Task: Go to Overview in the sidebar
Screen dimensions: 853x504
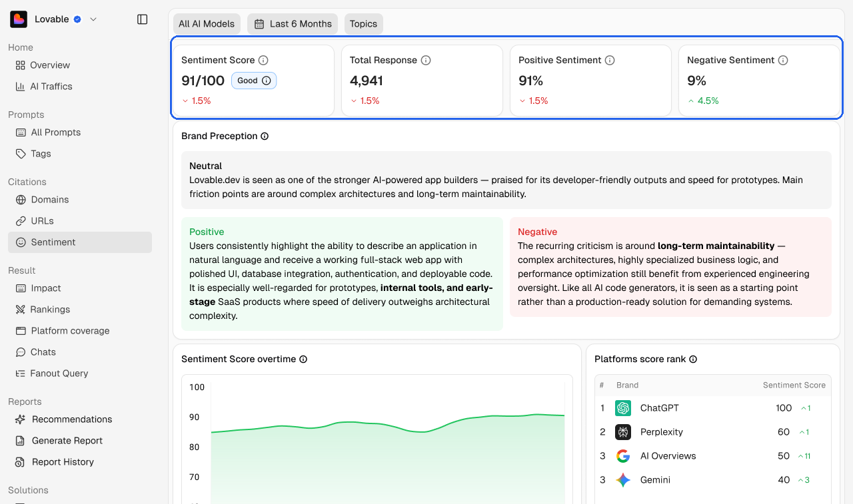Action: point(80,65)
